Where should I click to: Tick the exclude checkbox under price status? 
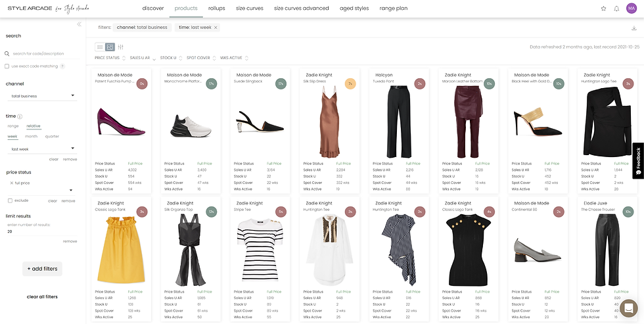click(x=10, y=201)
